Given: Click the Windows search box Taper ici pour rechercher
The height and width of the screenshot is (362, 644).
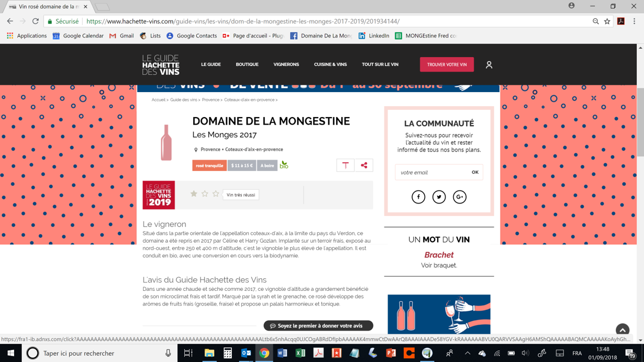Looking at the screenshot, I should click(x=99, y=353).
